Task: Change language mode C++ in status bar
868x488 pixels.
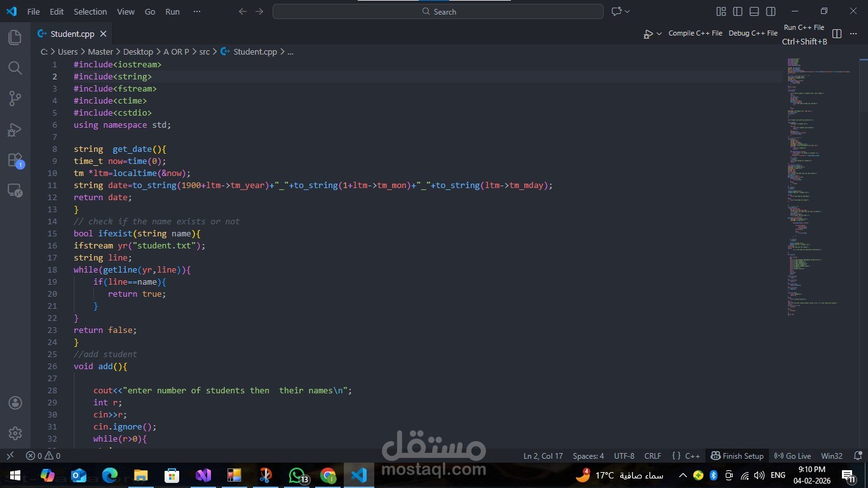Action: (x=692, y=456)
